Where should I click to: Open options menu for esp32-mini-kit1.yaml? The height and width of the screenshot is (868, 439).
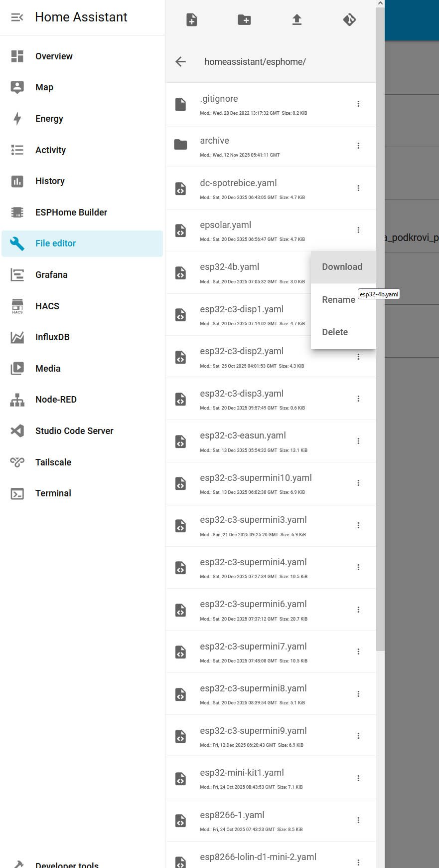(x=358, y=778)
